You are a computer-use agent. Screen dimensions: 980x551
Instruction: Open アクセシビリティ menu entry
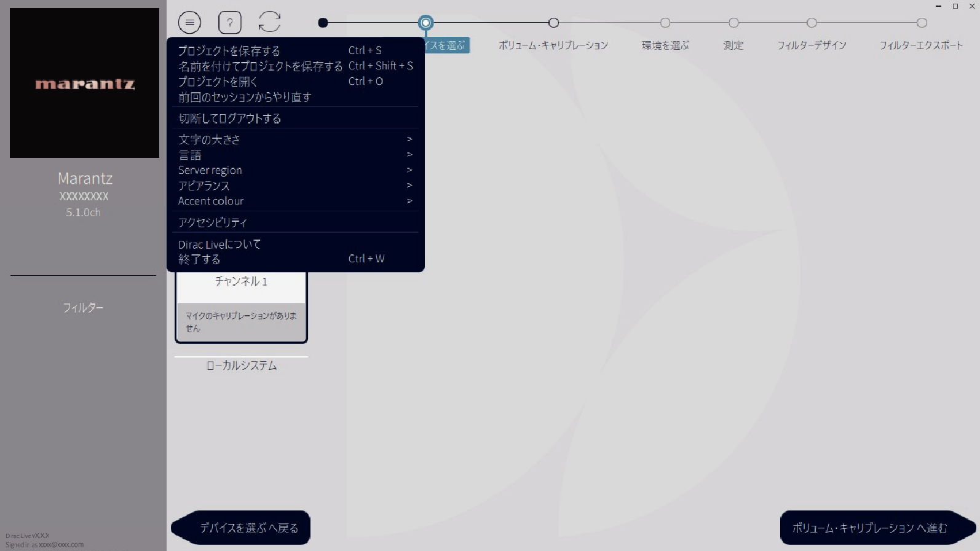coord(295,222)
